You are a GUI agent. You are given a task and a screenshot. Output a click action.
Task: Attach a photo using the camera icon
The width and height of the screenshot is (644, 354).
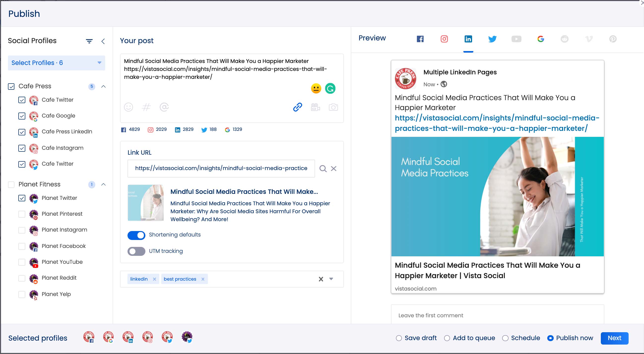pos(333,107)
